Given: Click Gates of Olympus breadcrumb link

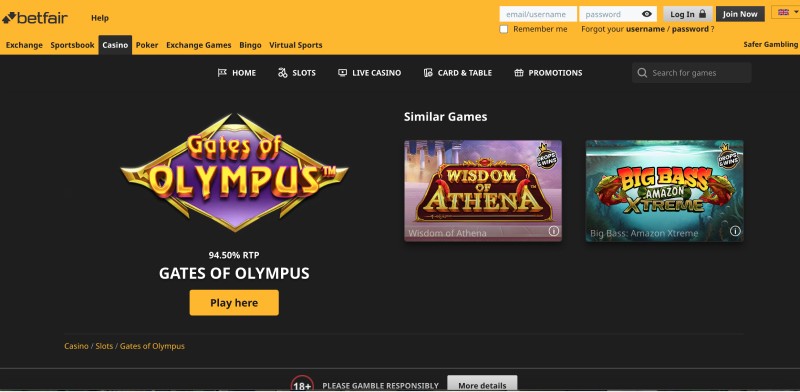Looking at the screenshot, I should (152, 346).
